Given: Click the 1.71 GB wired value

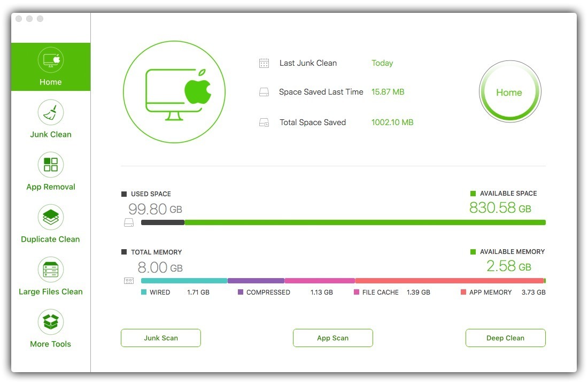Looking at the screenshot, I should (198, 292).
